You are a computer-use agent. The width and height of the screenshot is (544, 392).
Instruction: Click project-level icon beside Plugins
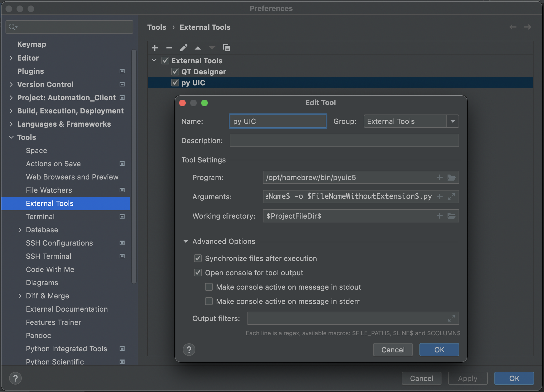point(122,71)
